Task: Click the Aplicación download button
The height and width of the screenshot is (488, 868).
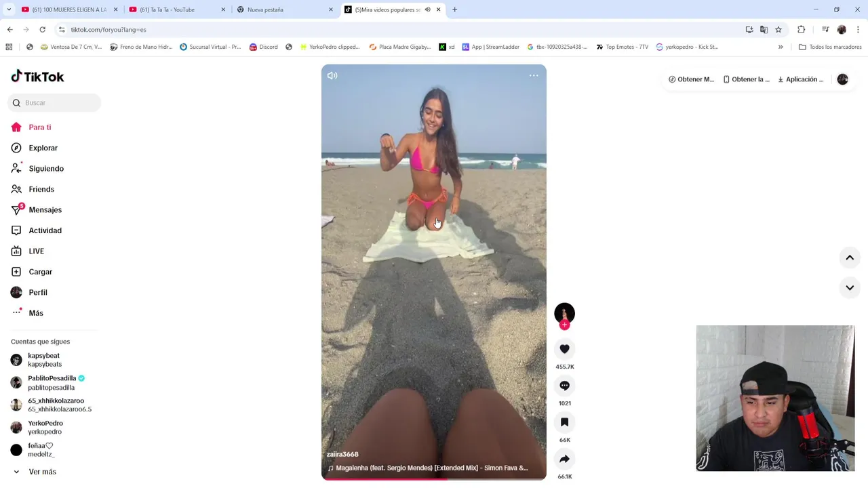Action: coord(800,79)
